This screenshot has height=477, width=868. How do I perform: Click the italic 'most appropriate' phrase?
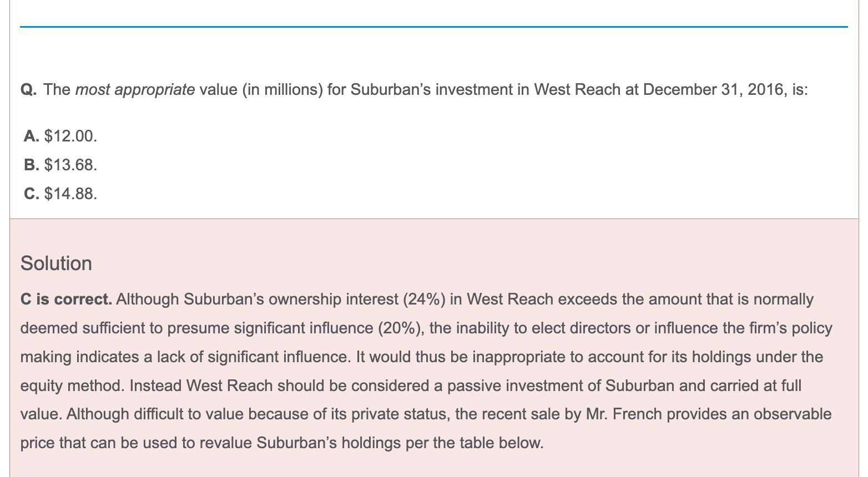pyautogui.click(x=135, y=89)
